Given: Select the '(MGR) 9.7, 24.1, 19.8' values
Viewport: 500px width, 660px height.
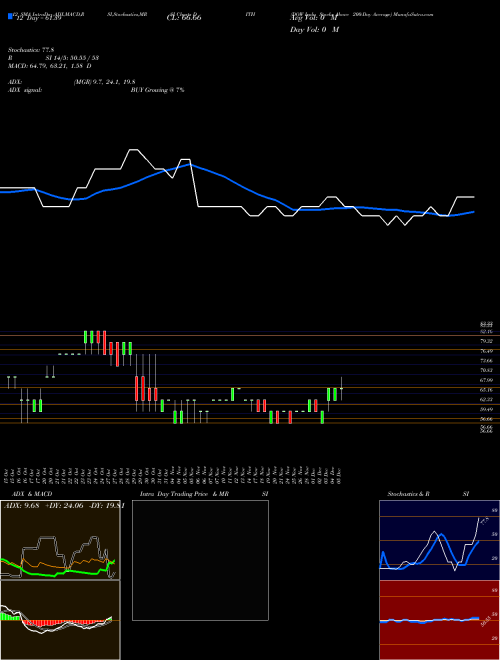Looking at the screenshot, I should (x=104, y=82).
